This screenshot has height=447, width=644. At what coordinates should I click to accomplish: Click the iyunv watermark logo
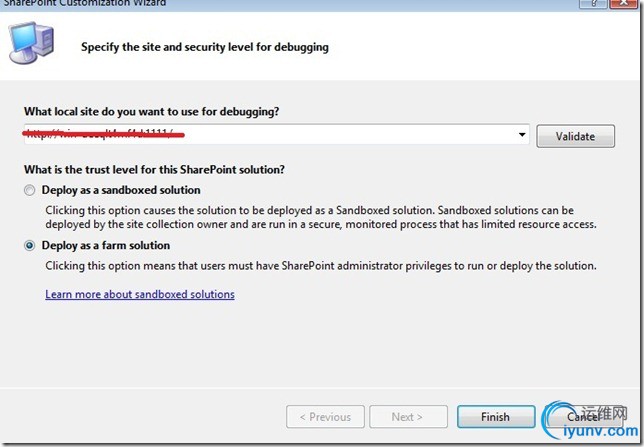coord(590,424)
